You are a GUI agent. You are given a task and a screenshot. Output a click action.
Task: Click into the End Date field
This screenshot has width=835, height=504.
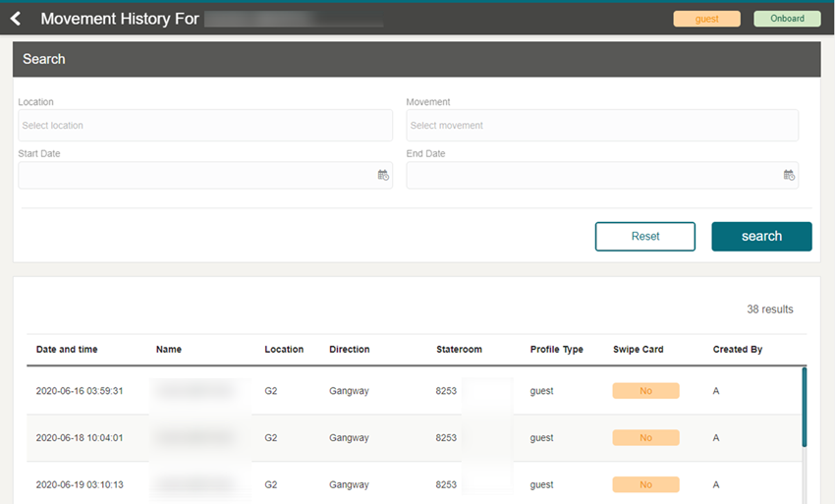pyautogui.click(x=602, y=175)
